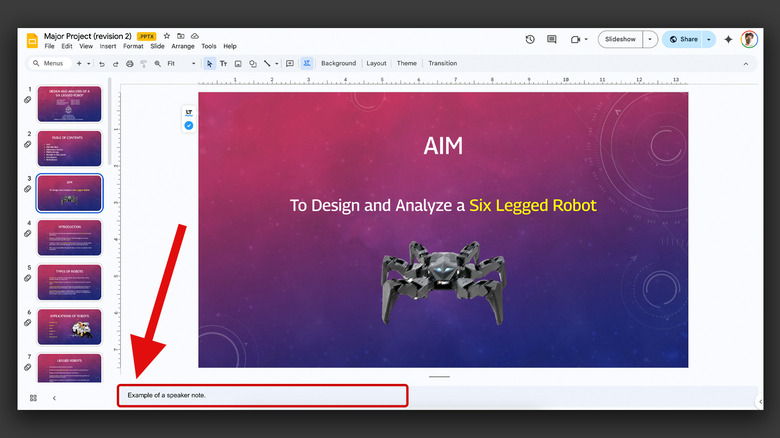Expand new slide layout dropdown arrow
780x438 pixels.
89,64
